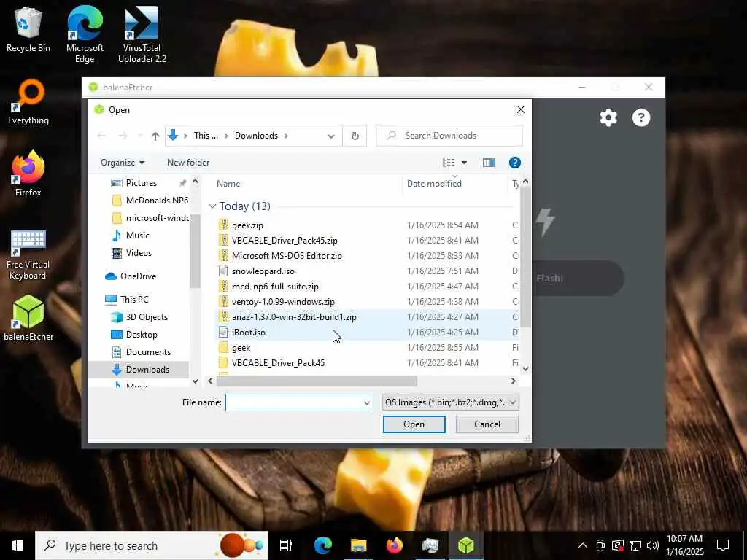Viewport: 747px width, 560px height.
Task: Click the blue help icon in Open dialog
Action: (514, 163)
